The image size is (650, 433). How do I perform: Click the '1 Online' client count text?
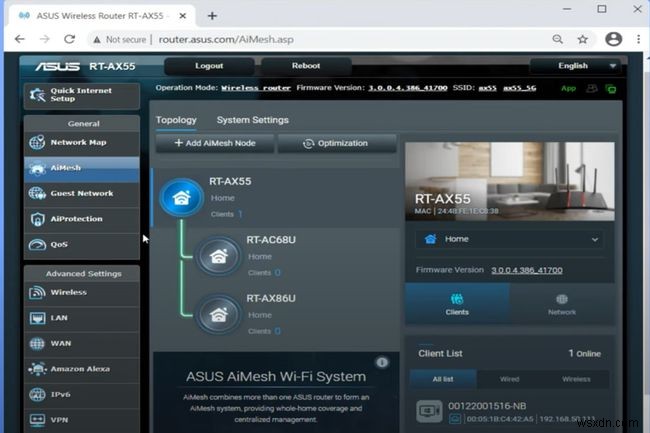[585, 353]
